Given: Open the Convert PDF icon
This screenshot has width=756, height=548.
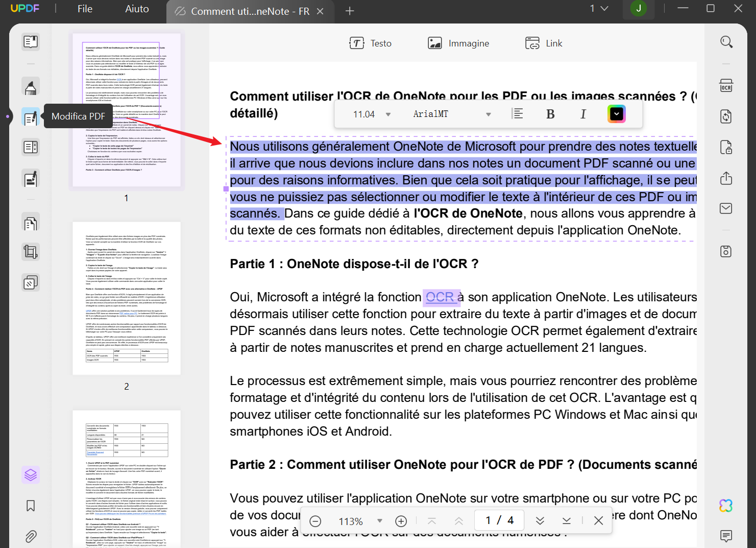Looking at the screenshot, I should [x=726, y=116].
